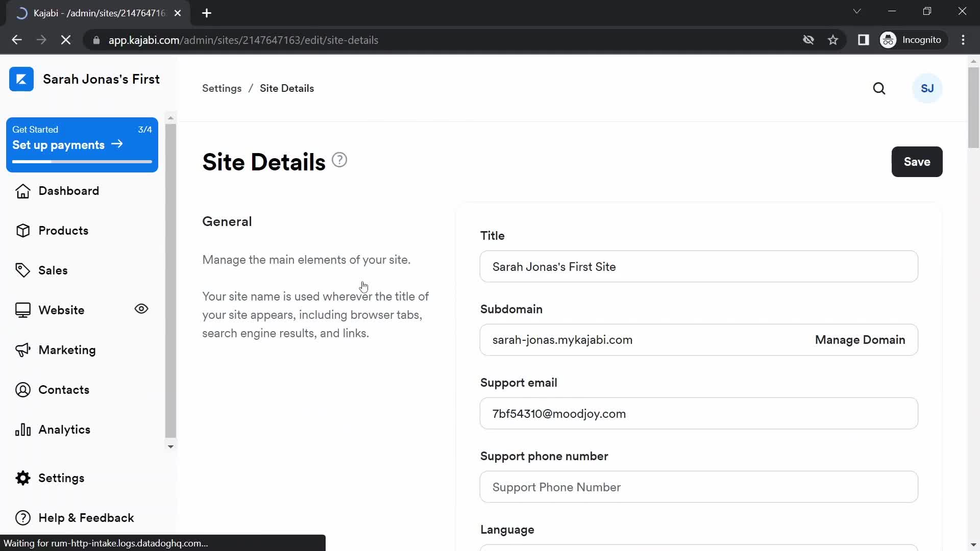The width and height of the screenshot is (980, 551).
Task: Click the Settings breadcrumb link
Action: 222,88
